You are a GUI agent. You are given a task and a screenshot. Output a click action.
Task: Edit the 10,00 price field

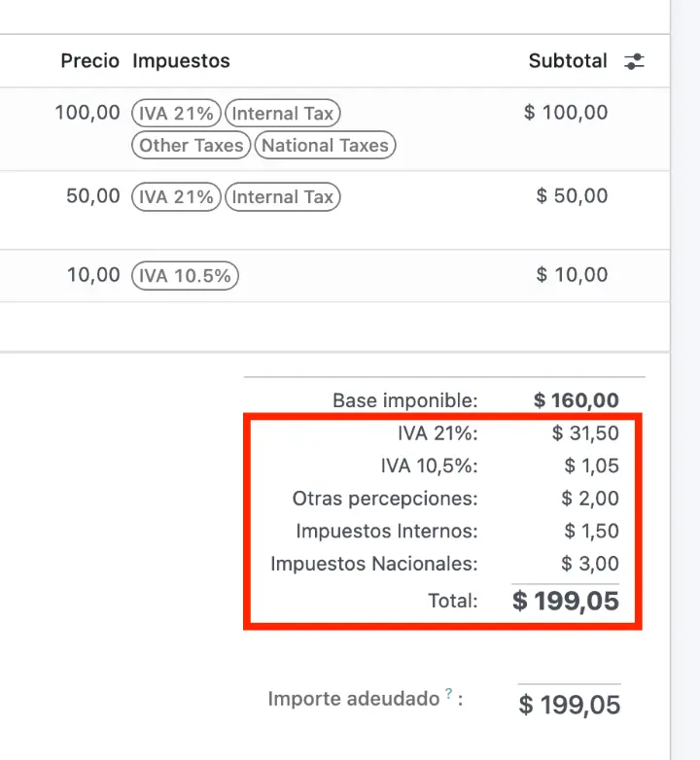93,275
